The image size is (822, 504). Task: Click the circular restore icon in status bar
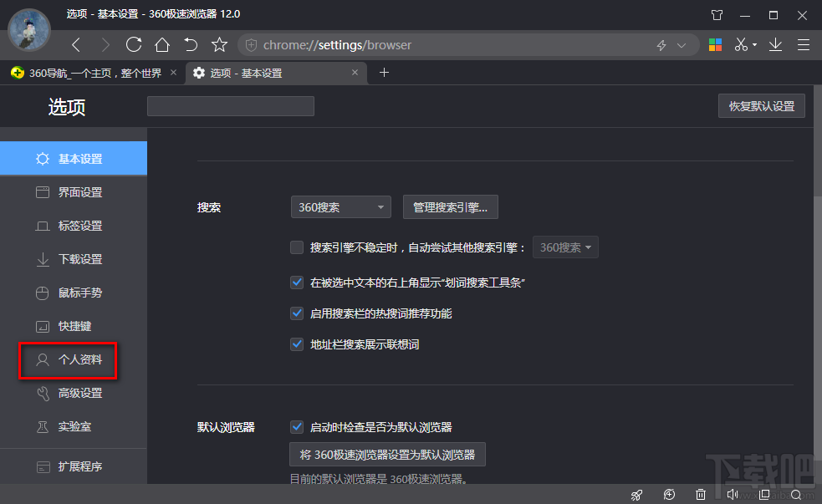[670, 495]
